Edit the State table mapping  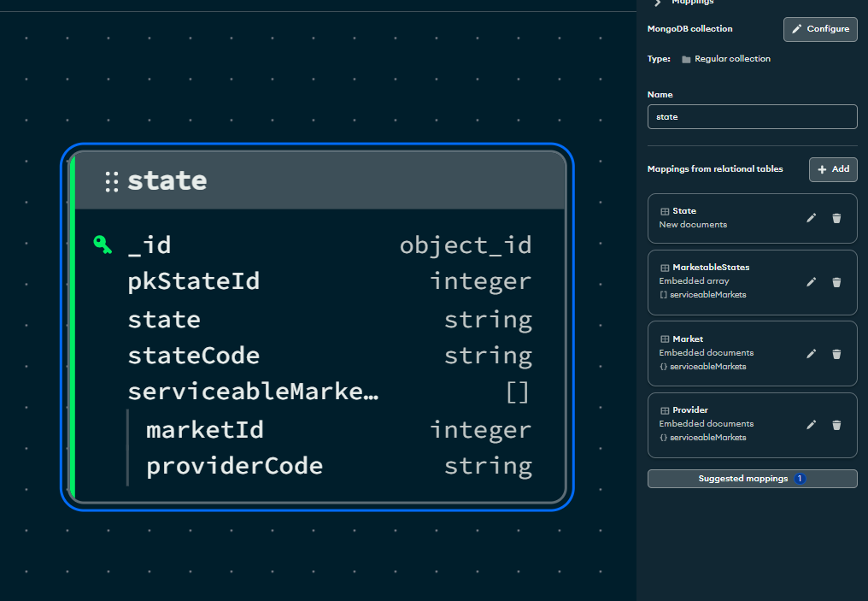click(x=811, y=218)
